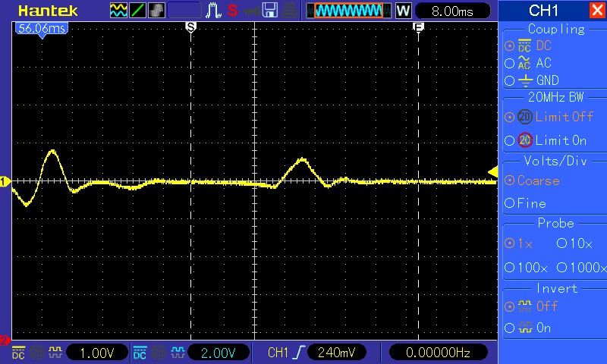The width and height of the screenshot is (607, 364).
Task: Click the red CH2 ground level marker
Action: click(5, 340)
